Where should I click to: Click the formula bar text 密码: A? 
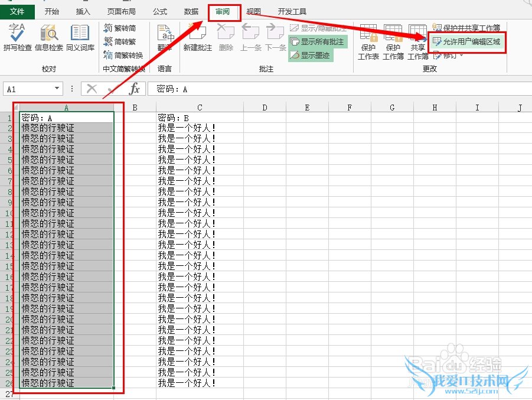point(172,89)
